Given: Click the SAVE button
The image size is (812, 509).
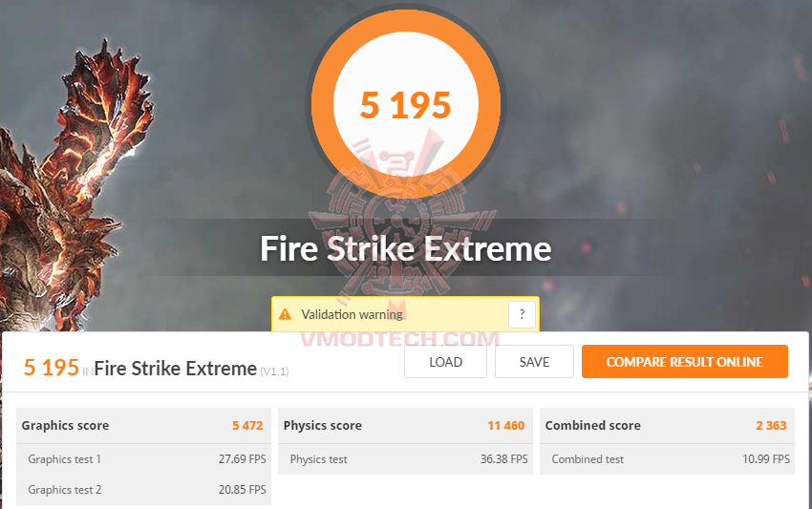Looking at the screenshot, I should (534, 361).
